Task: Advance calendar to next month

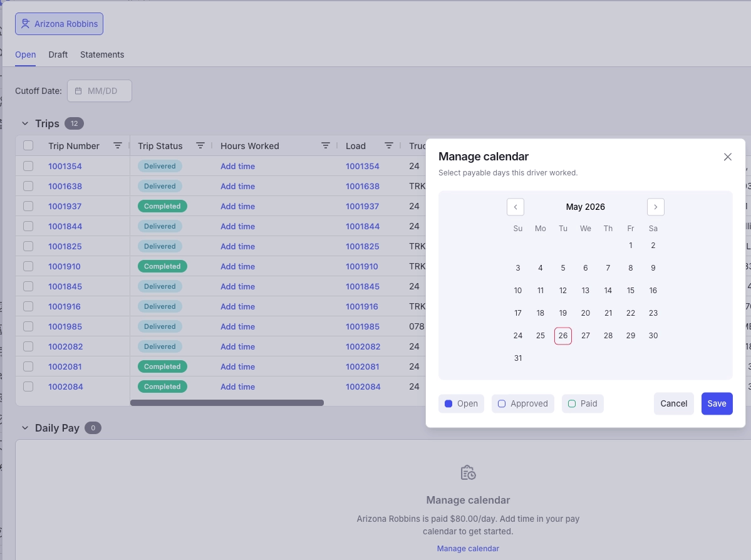Action: pyautogui.click(x=656, y=207)
